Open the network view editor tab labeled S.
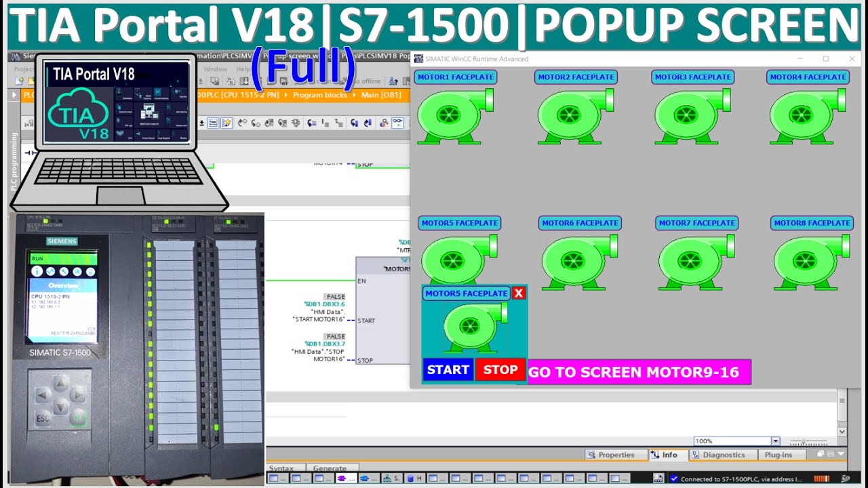868x488 pixels. [x=392, y=479]
